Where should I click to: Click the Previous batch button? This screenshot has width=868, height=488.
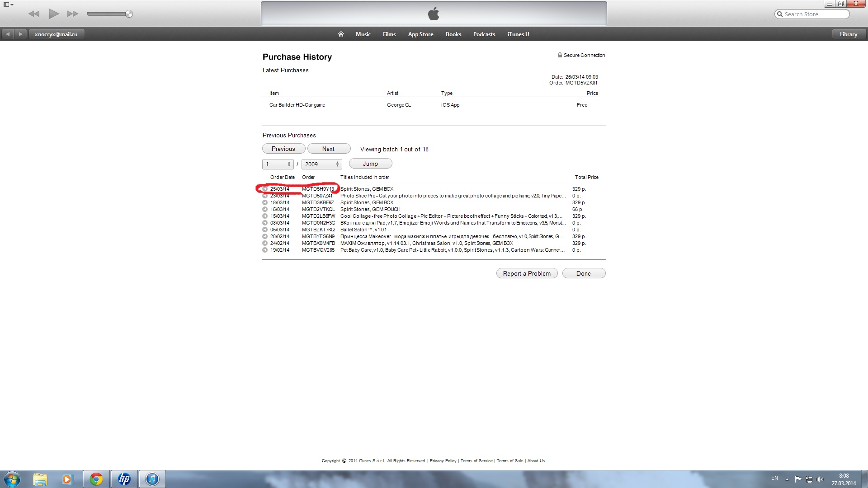click(x=283, y=149)
